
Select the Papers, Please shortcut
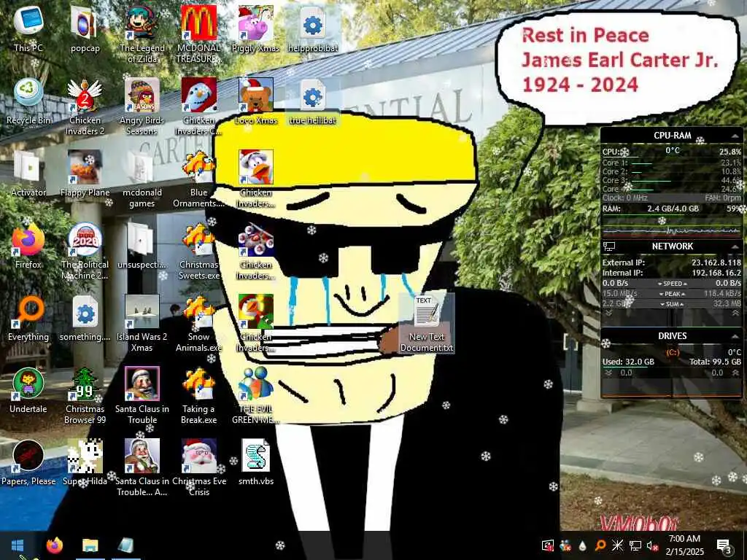click(x=28, y=463)
